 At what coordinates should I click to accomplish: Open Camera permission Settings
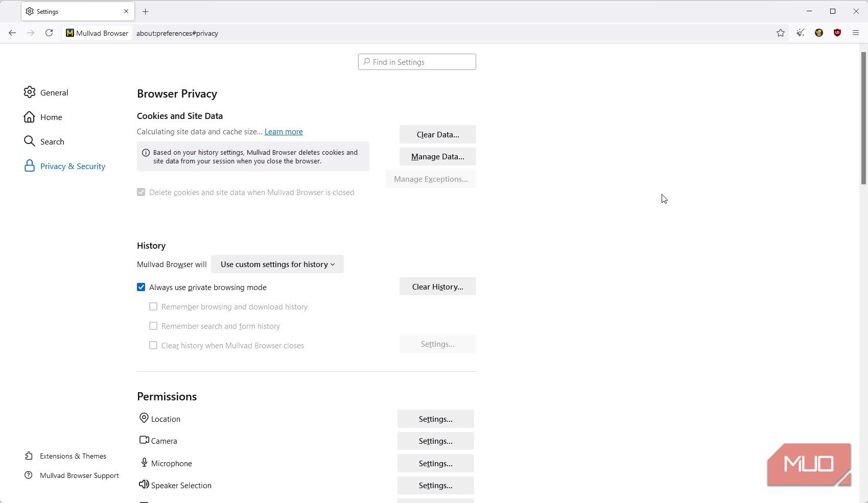pos(436,441)
